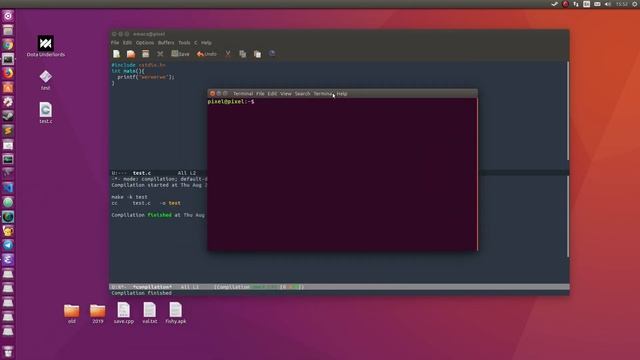640x360 pixels.
Task: Click the Emacs Search toolbar icon
Action: coord(272,53)
